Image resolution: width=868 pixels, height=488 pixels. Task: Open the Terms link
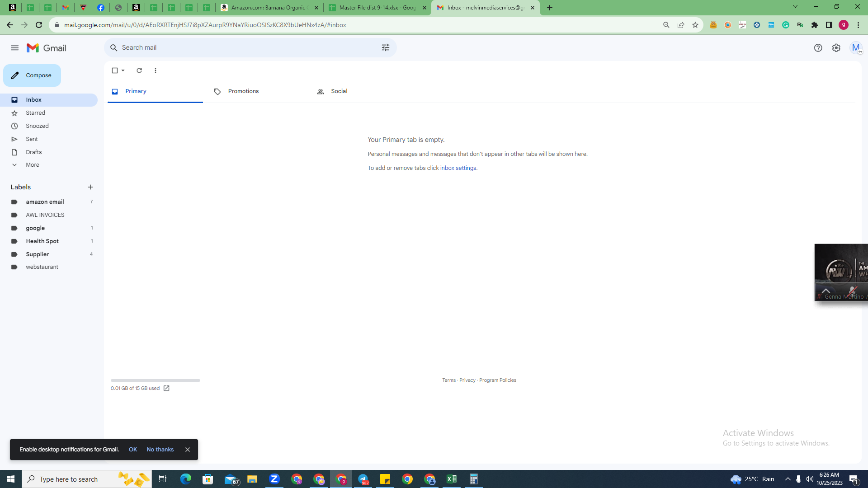click(449, 380)
